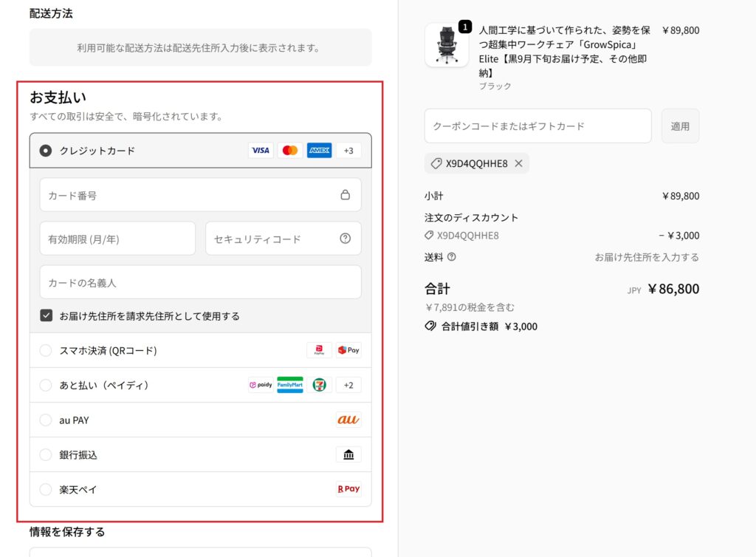The image size is (756, 557).
Task: Click the bank transfer building icon
Action: (348, 455)
